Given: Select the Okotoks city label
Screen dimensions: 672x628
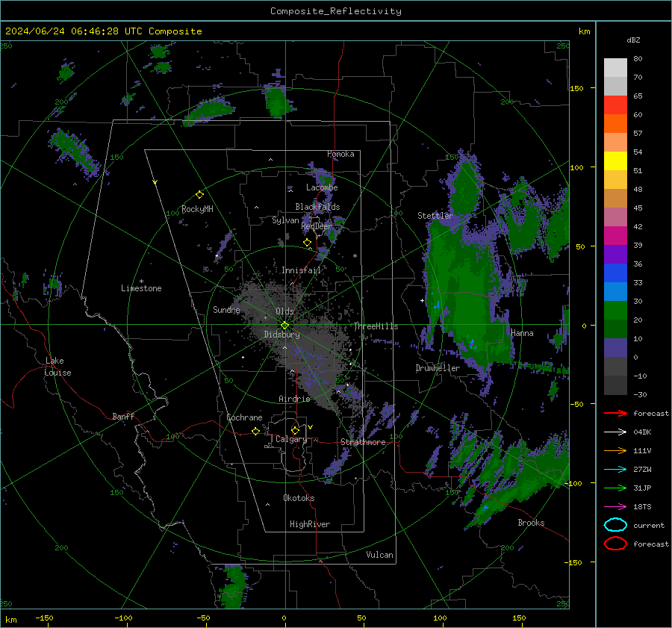Looking at the screenshot, I should point(299,498).
